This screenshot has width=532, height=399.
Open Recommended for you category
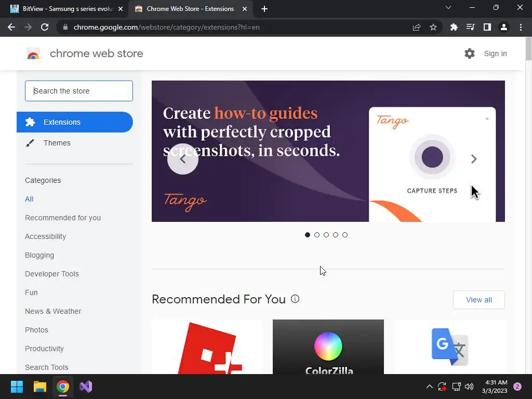pyautogui.click(x=63, y=218)
